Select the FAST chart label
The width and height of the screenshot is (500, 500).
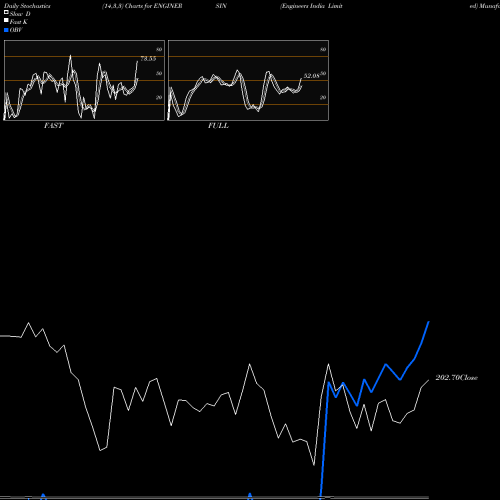pos(53,126)
